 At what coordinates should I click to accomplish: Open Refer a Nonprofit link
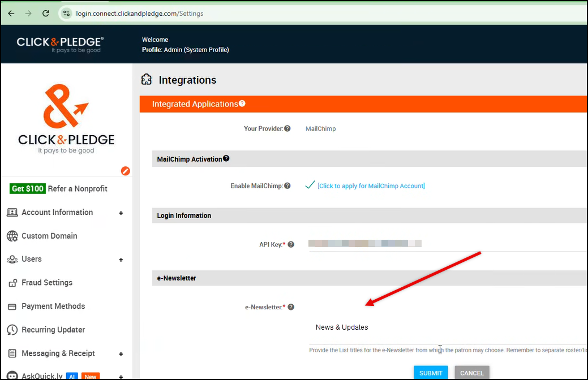click(78, 188)
